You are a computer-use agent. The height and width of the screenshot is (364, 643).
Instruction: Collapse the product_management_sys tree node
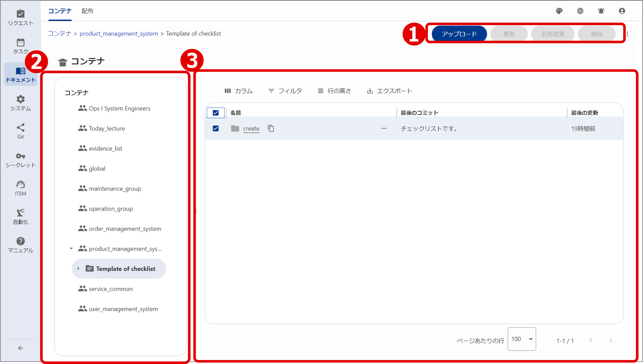point(71,248)
